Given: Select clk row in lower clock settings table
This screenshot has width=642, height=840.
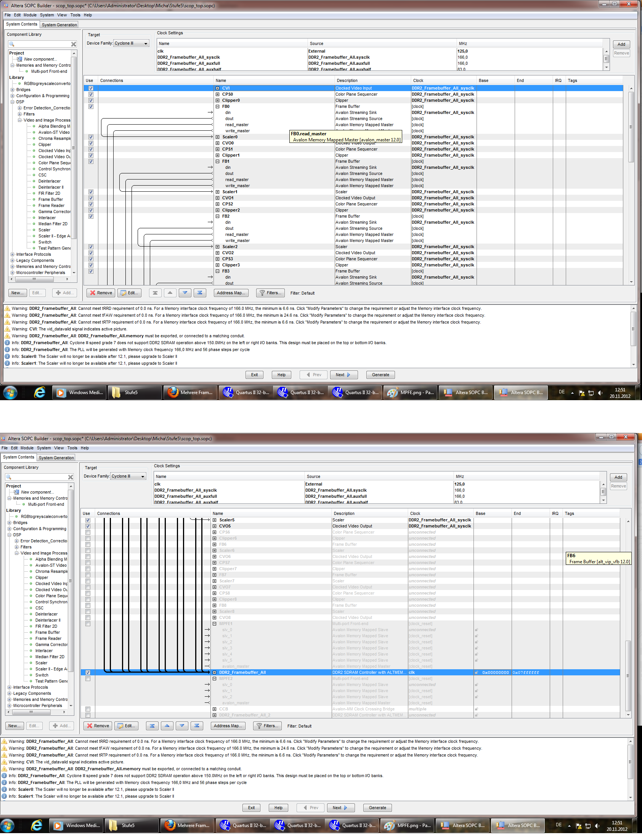Looking at the screenshot, I should click(x=376, y=484).
